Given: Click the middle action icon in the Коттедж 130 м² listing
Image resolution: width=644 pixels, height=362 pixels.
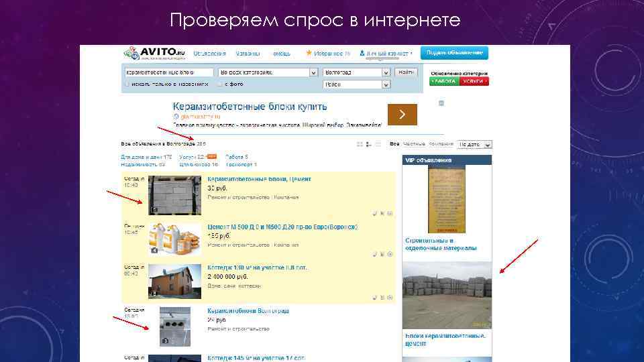Looking at the screenshot, I should 382,298.
